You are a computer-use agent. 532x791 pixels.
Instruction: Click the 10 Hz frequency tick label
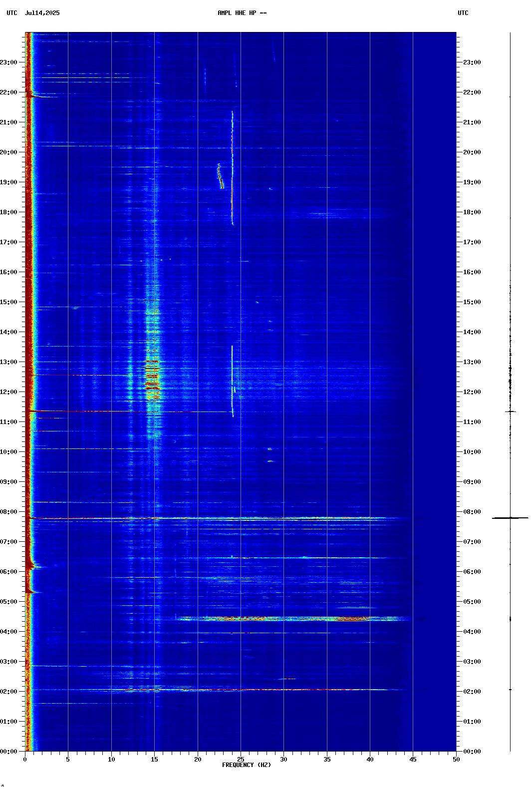pyautogui.click(x=111, y=760)
